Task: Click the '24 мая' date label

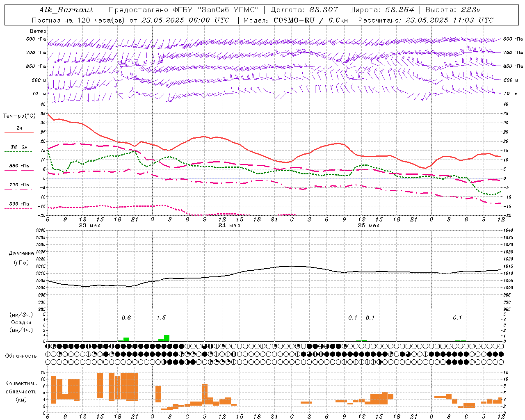Action: point(229,226)
